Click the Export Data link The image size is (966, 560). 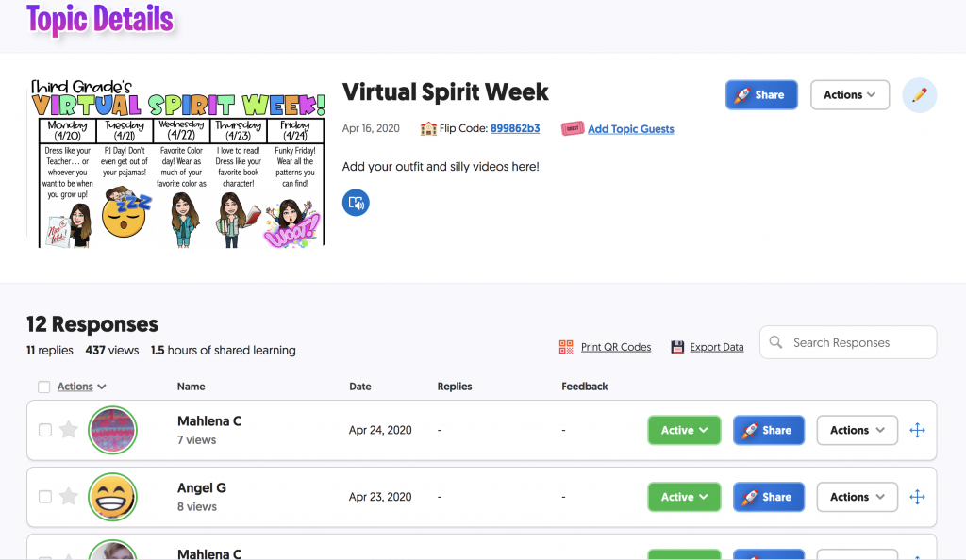717,347
